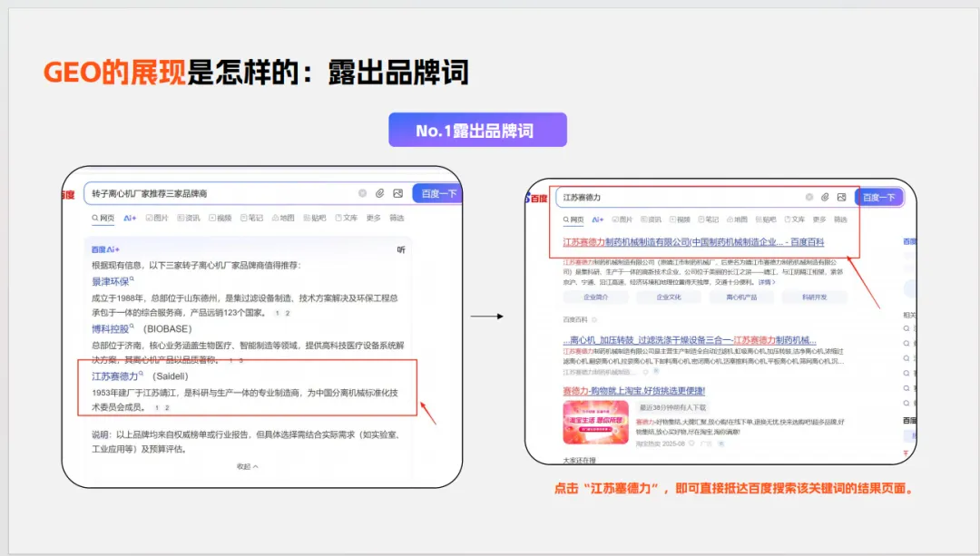Collapse the AI answer with 收起
The image size is (980, 556).
tap(248, 467)
